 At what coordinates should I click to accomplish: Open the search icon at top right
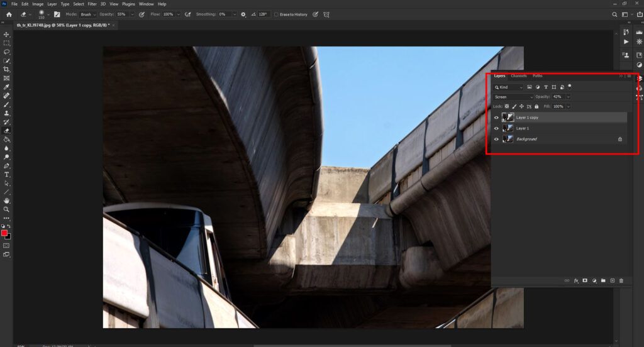tap(614, 14)
